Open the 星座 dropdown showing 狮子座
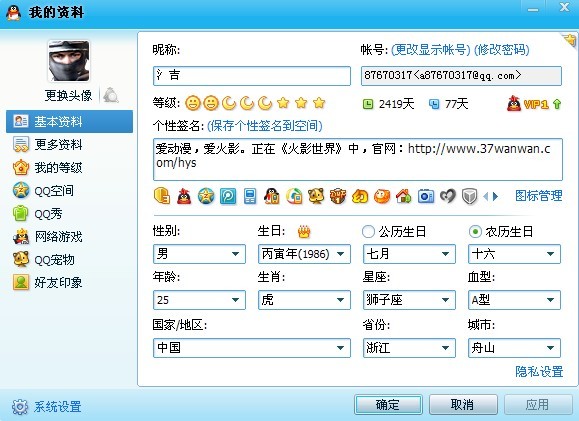 [409, 300]
